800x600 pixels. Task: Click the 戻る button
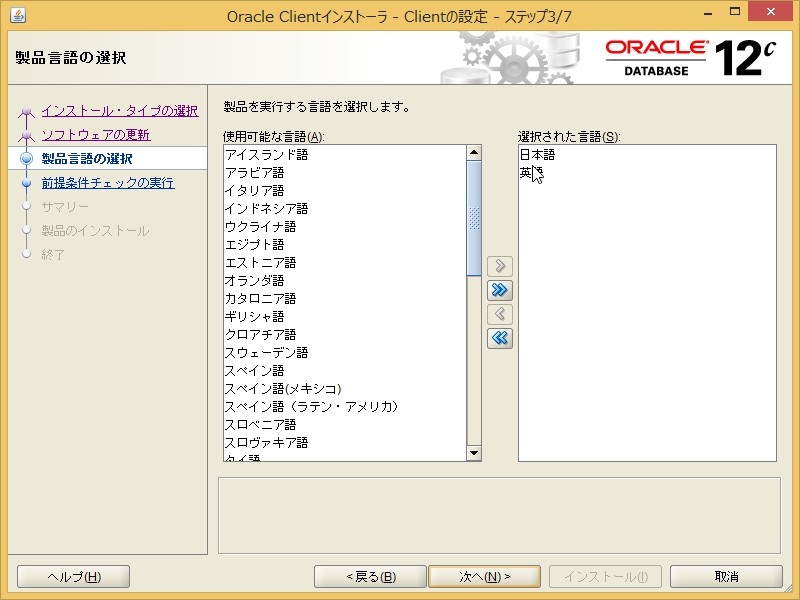[x=368, y=576]
